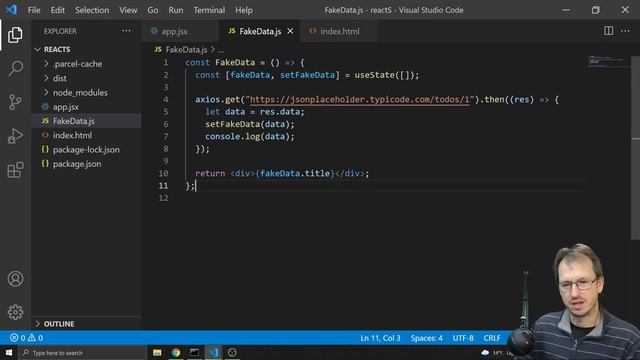Open terminal app from taskbar
Viewport: 640px width, 360px height.
[x=195, y=353]
